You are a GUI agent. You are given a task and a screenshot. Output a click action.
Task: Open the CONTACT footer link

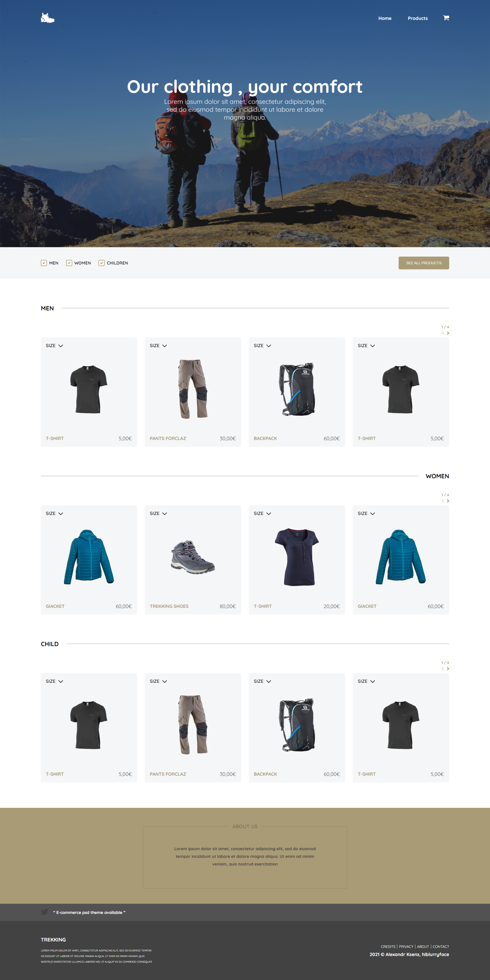pos(441,946)
